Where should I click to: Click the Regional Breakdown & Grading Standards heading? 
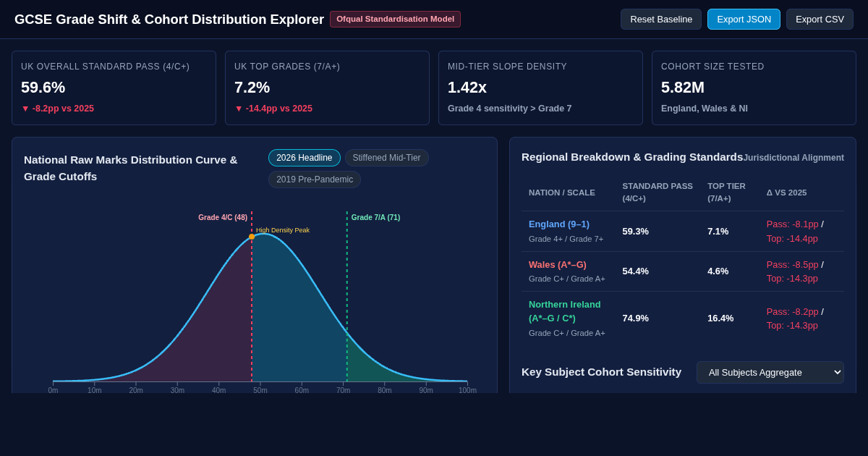point(632,157)
